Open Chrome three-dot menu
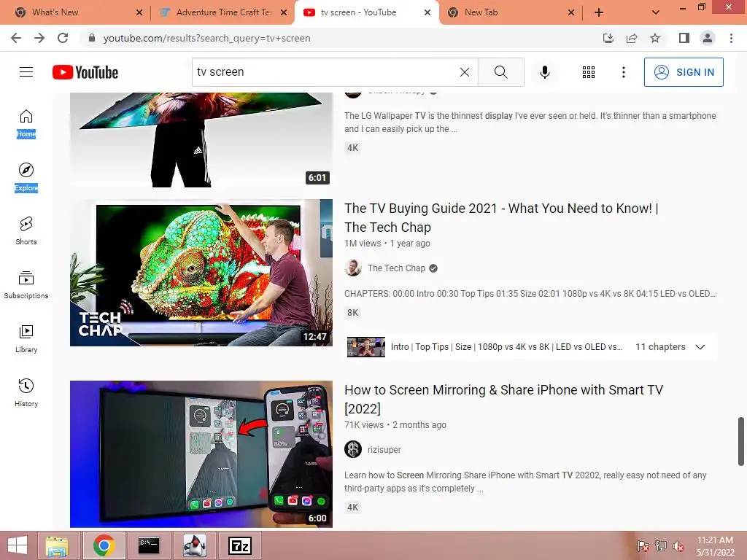Viewport: 747px width, 560px height. click(731, 38)
